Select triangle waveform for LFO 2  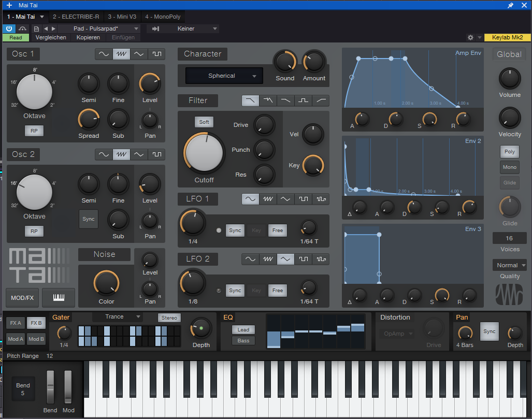coord(285,259)
